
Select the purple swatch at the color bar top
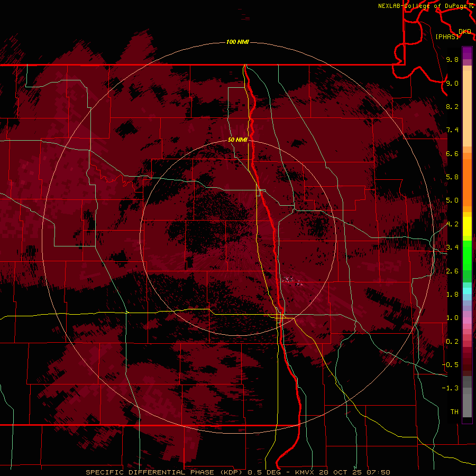[467, 53]
